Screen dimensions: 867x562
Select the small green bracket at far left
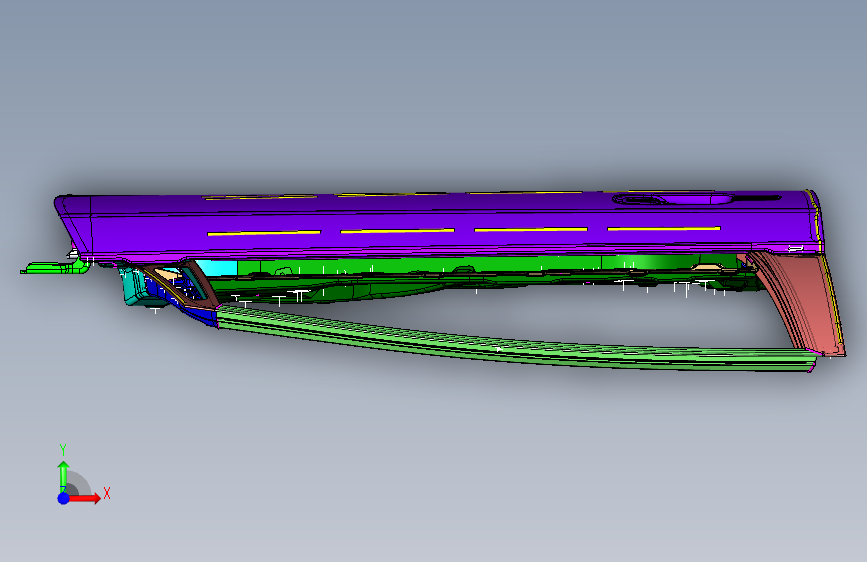point(54,268)
